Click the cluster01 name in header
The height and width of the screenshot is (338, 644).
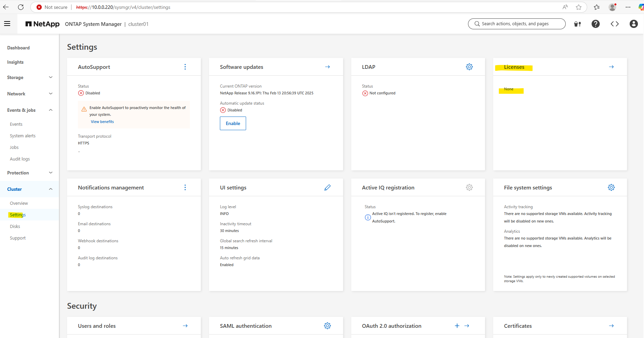[138, 24]
